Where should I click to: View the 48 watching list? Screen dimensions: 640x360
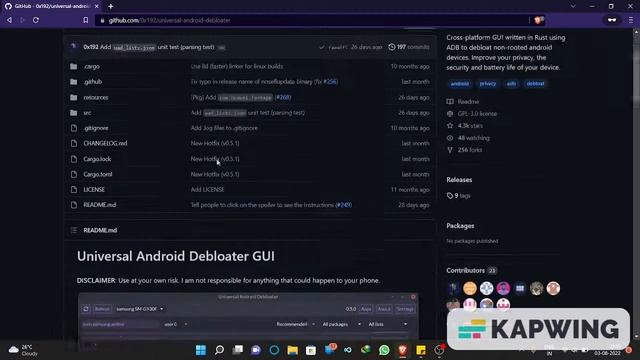(x=469, y=138)
